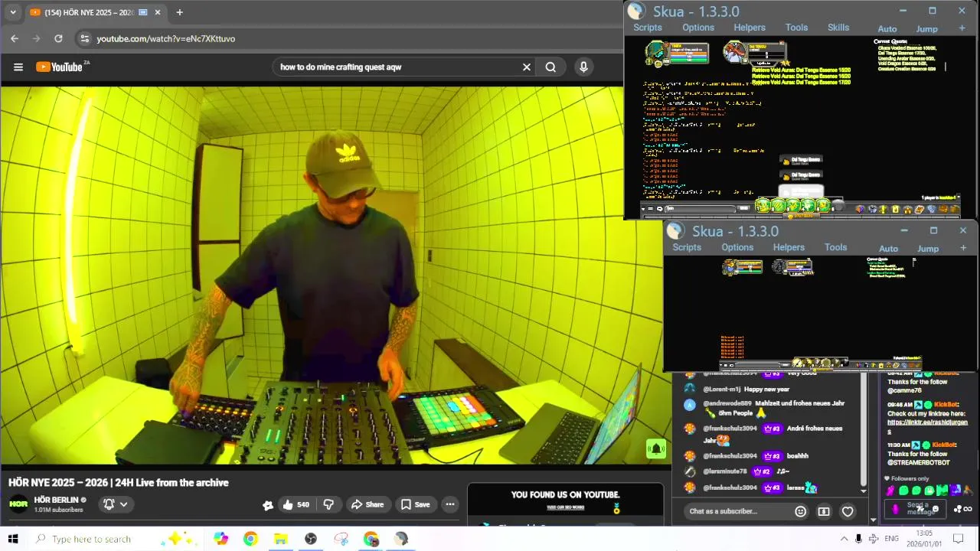
Task: Start YouTube voice search microphone
Action: tap(583, 67)
